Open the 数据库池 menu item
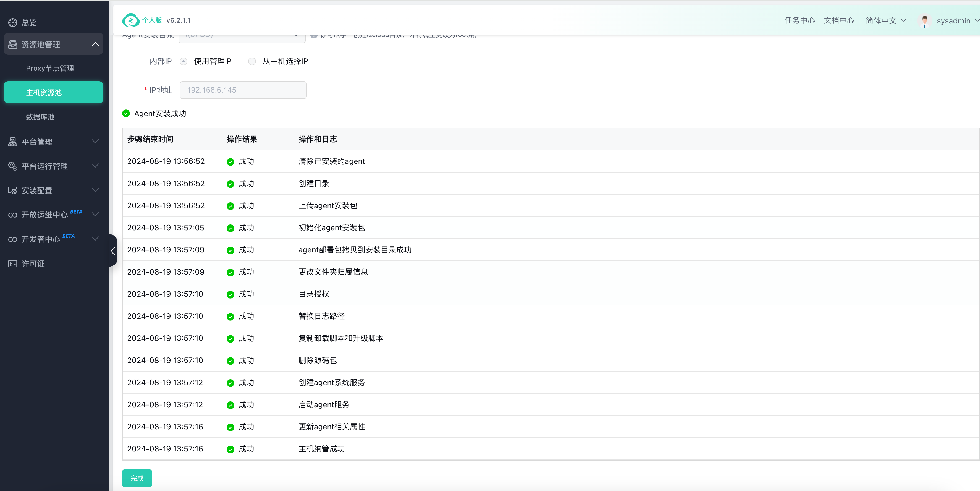The image size is (980, 491). pyautogui.click(x=40, y=117)
